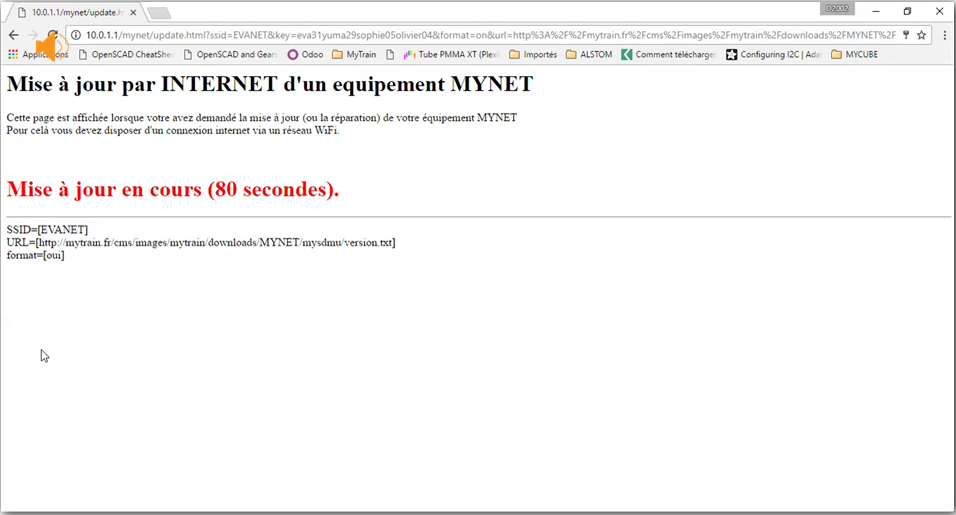Close the 10.0.1.1/mynet/update tab

(133, 12)
